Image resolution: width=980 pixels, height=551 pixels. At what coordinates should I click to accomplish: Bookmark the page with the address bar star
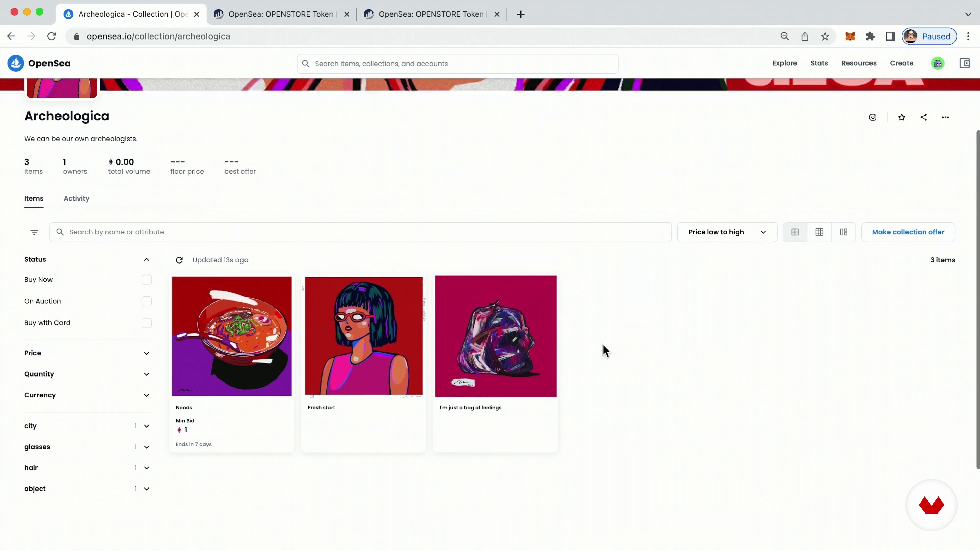coord(825,36)
